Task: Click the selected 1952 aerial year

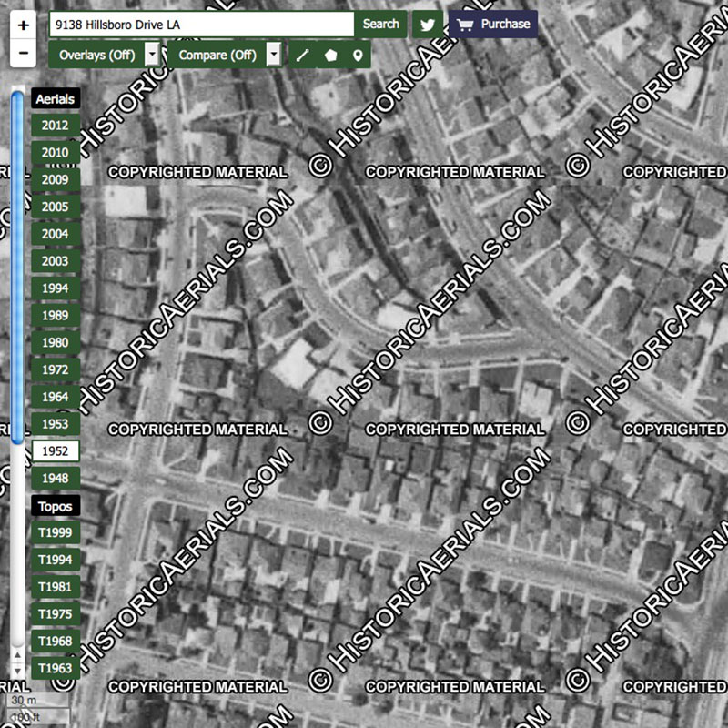Action: coord(56,450)
